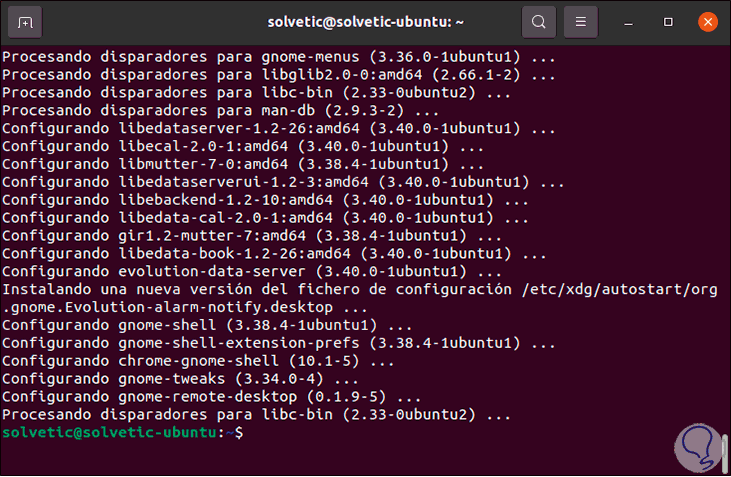Click the gnome-tweaks (3.34.0-4) line
The height and width of the screenshot is (477, 731).
(x=180, y=379)
